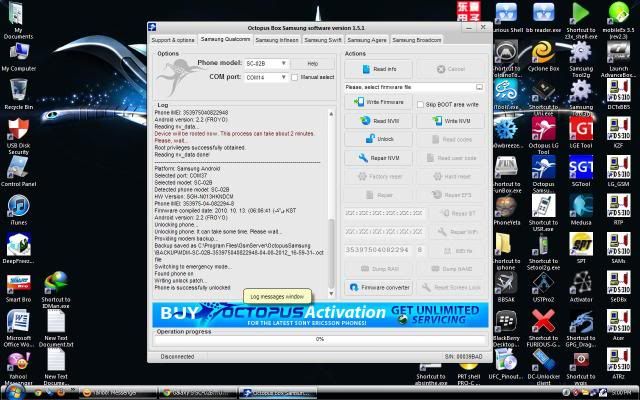Open the Firmware converter
The height and width of the screenshot is (400, 640).
point(378,287)
